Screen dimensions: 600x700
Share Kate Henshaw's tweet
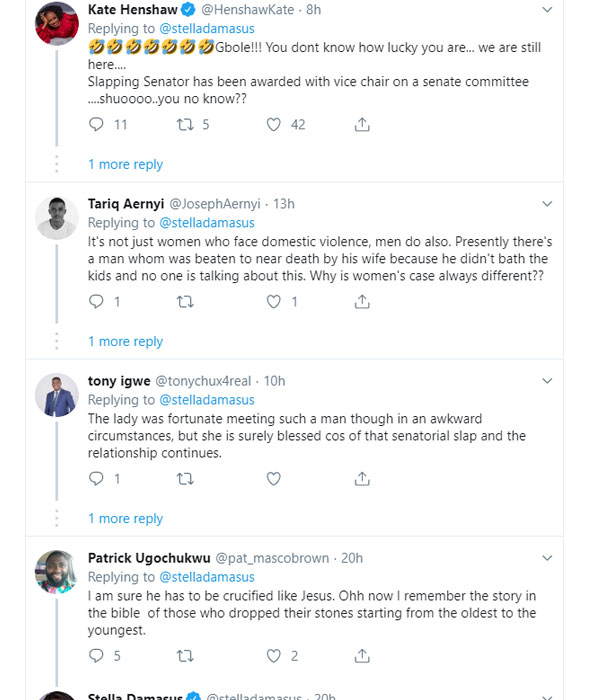coord(362,125)
